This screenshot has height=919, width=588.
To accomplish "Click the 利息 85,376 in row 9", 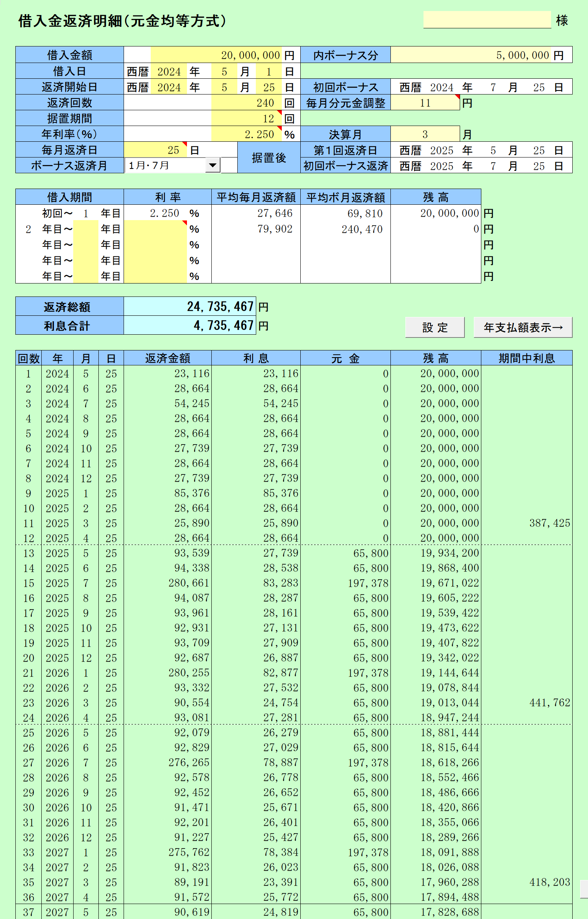I will pos(281,493).
